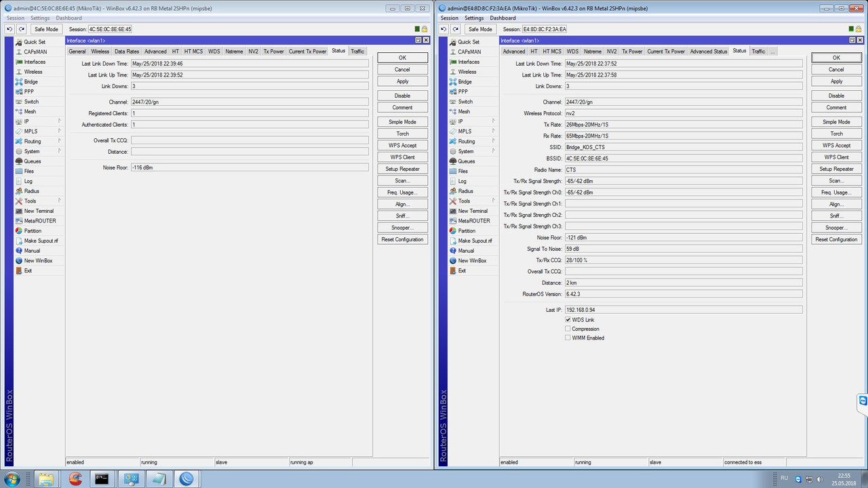The width and height of the screenshot is (868, 488).
Task: Open Windows Explorer folder icon on taskbar
Action: [x=45, y=479]
